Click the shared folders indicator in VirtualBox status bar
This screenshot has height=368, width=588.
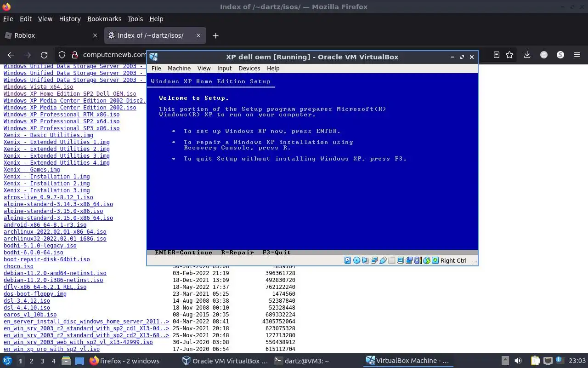(391, 260)
